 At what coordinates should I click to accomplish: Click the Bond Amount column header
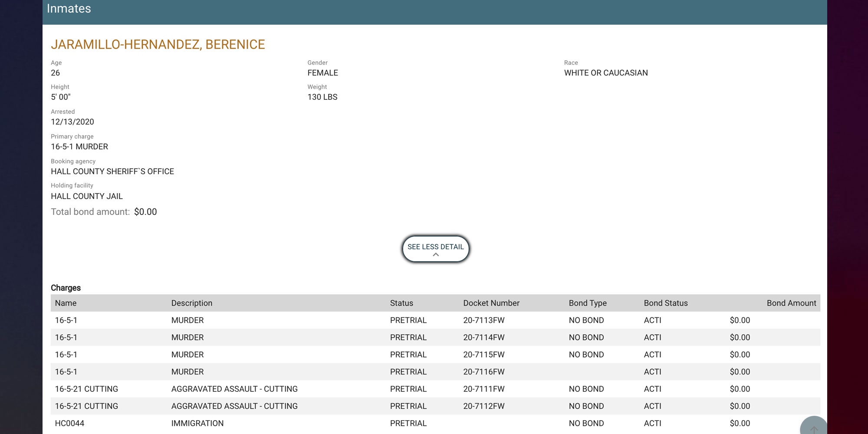[x=791, y=303]
